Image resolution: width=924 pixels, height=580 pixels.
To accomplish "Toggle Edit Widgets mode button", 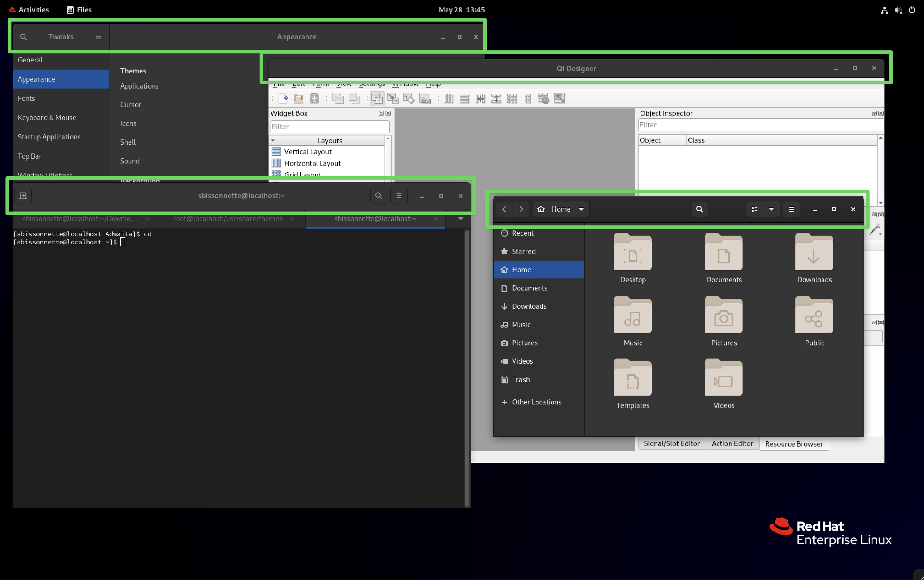I will tap(377, 99).
